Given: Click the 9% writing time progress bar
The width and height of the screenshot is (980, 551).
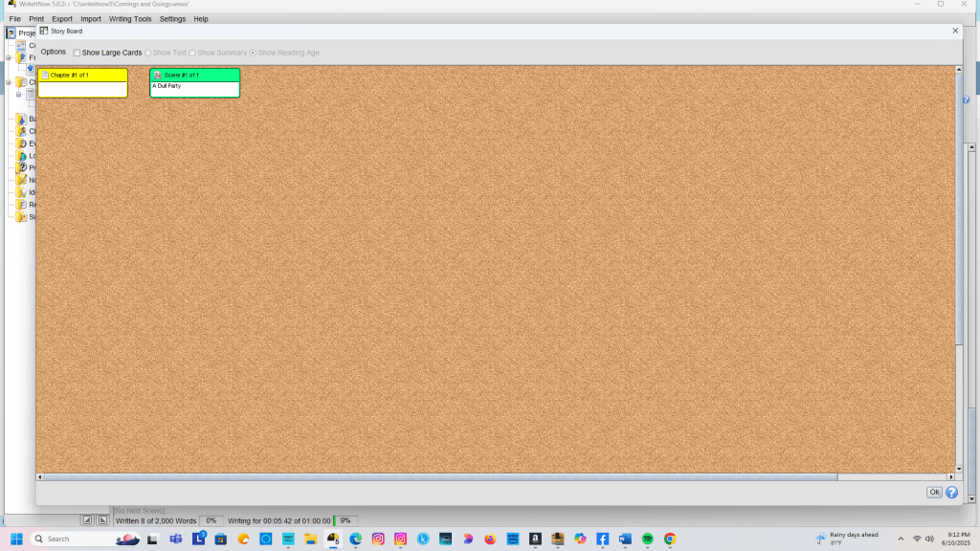Looking at the screenshot, I should point(345,520).
